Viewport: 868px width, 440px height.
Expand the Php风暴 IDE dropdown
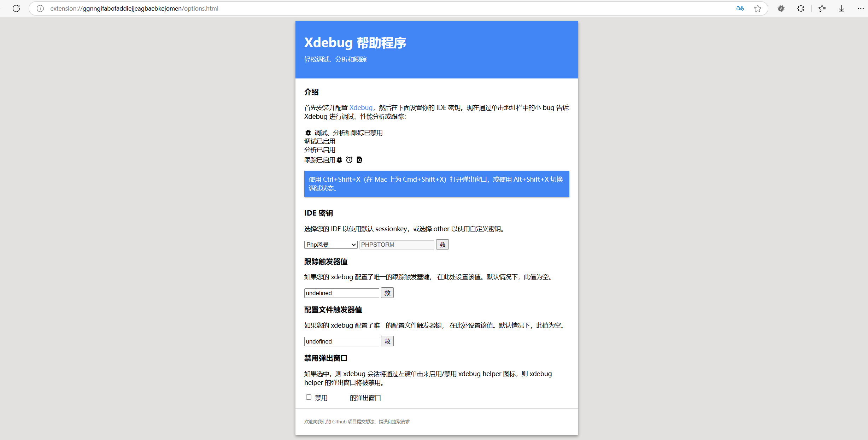[x=330, y=245]
